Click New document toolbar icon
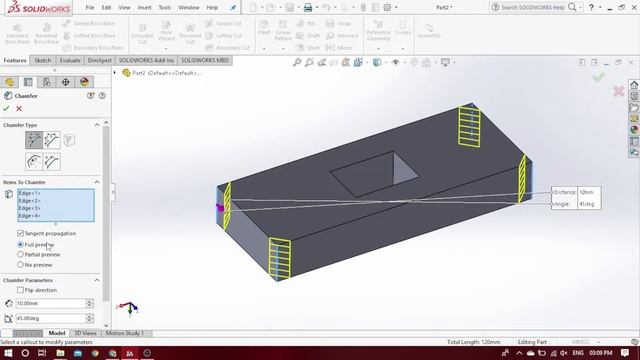Image resolution: width=640 pixels, height=360 pixels. [253, 7]
